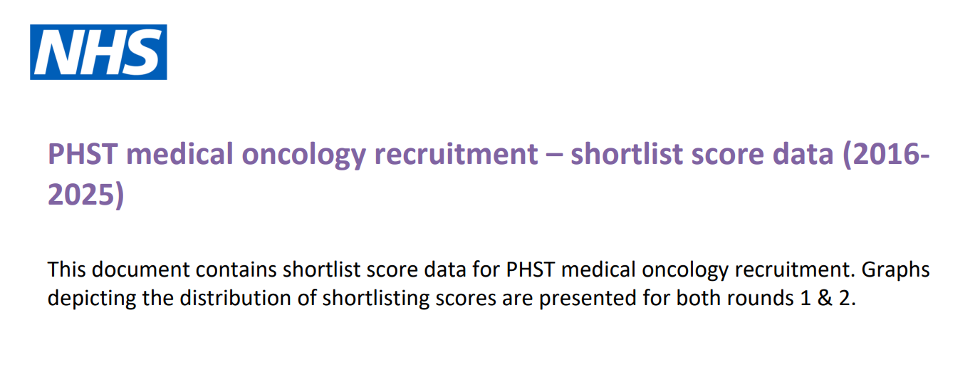Click "This document" at the paragraph start
Viewport: 980px width, 390px height.
(118, 270)
